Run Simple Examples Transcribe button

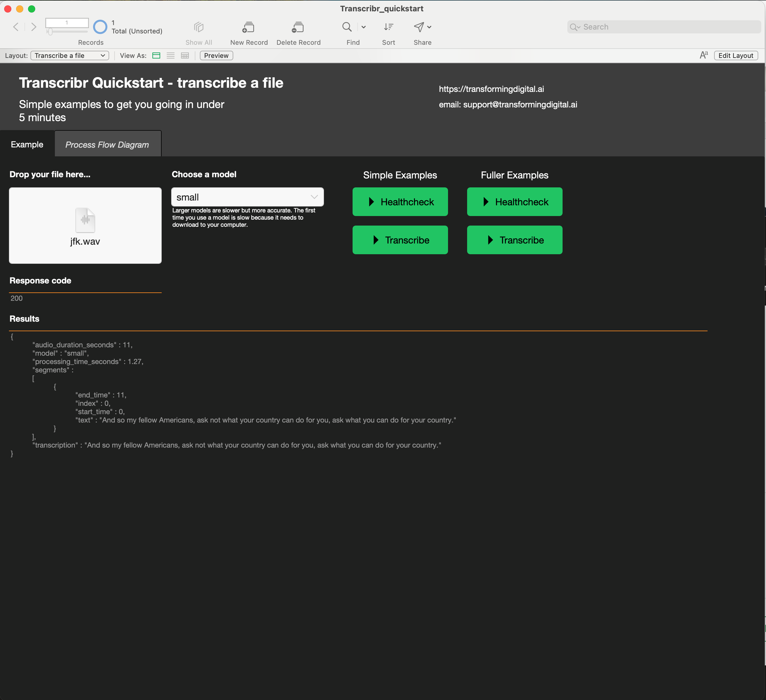(x=400, y=240)
